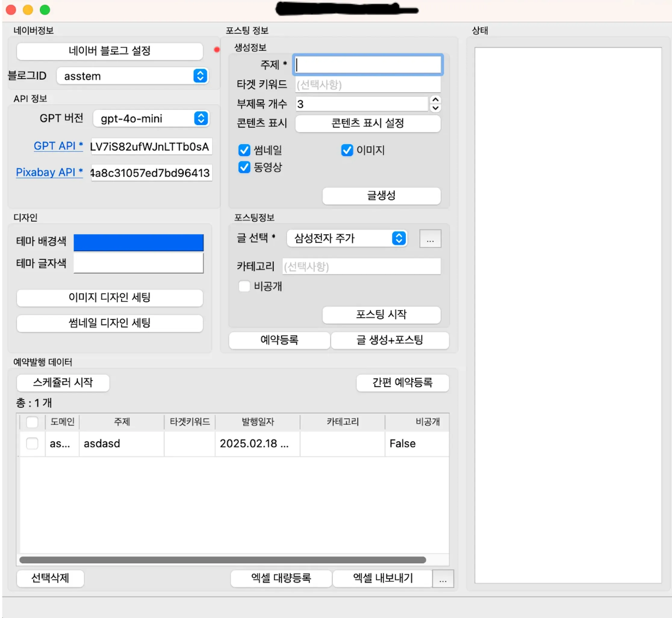This screenshot has width=672, height=618.
Task: Click the red status dot indicator
Action: 217,50
